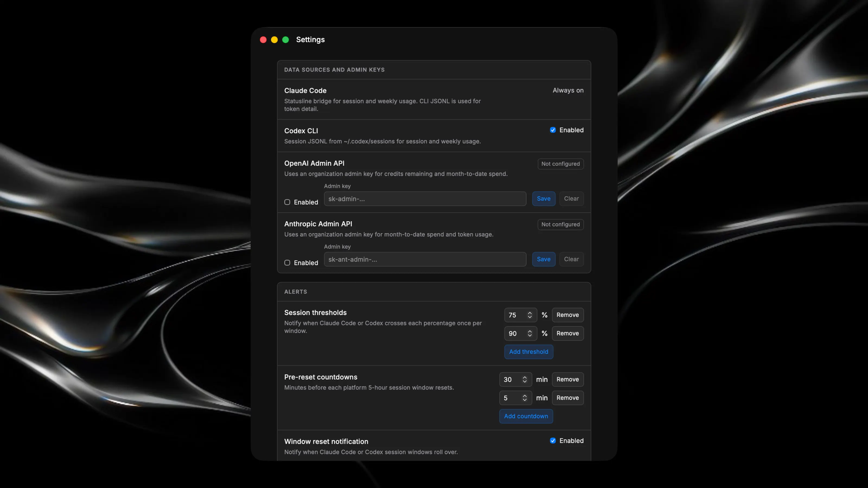
Task: Save the OpenAI admin key
Action: coord(544,199)
